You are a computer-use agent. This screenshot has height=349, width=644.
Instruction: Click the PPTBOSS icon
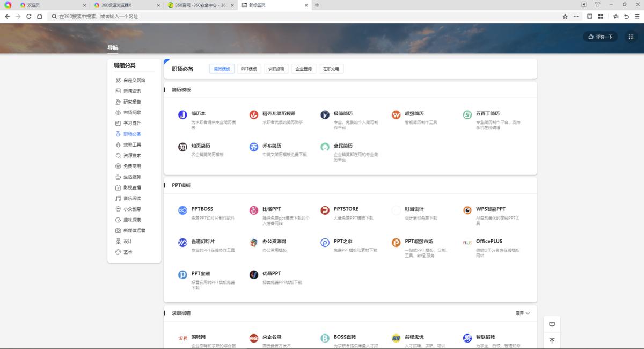182,210
